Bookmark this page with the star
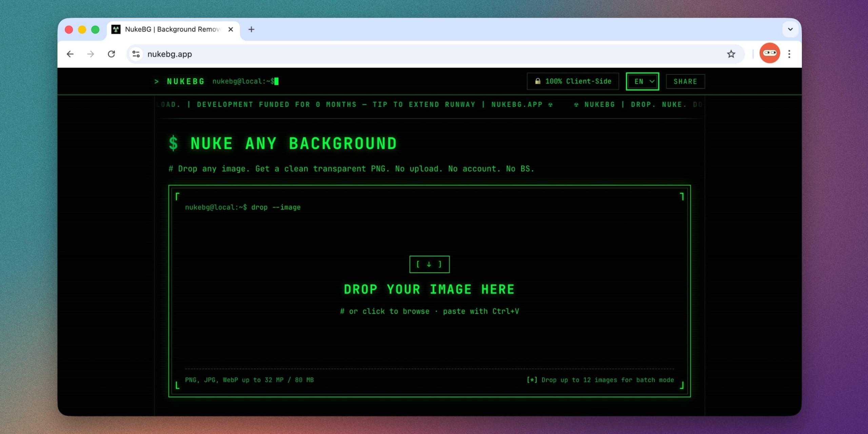This screenshot has height=434, width=868. (731, 54)
